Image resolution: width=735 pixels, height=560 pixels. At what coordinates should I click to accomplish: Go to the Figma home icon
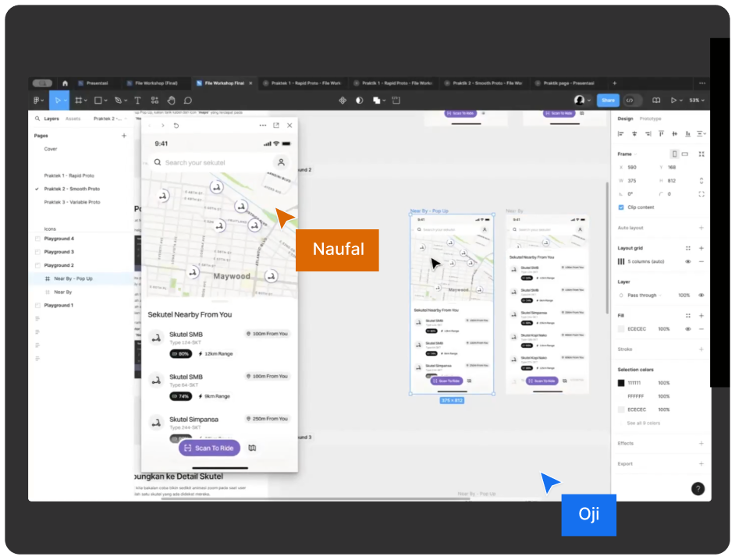[x=66, y=83]
